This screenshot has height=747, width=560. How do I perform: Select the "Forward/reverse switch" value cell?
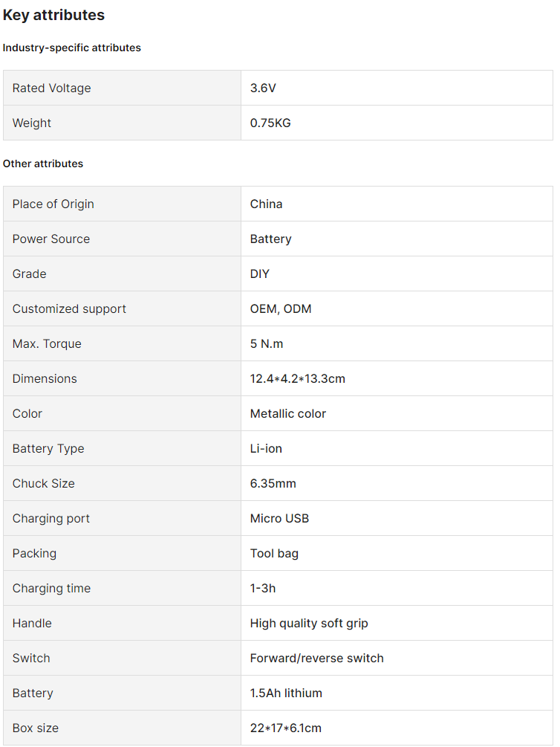316,658
